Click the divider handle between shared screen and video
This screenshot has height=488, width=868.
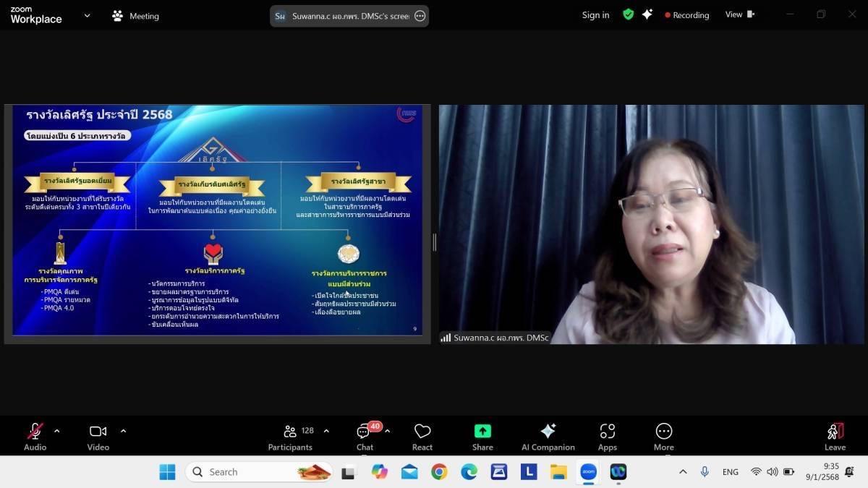(x=434, y=242)
